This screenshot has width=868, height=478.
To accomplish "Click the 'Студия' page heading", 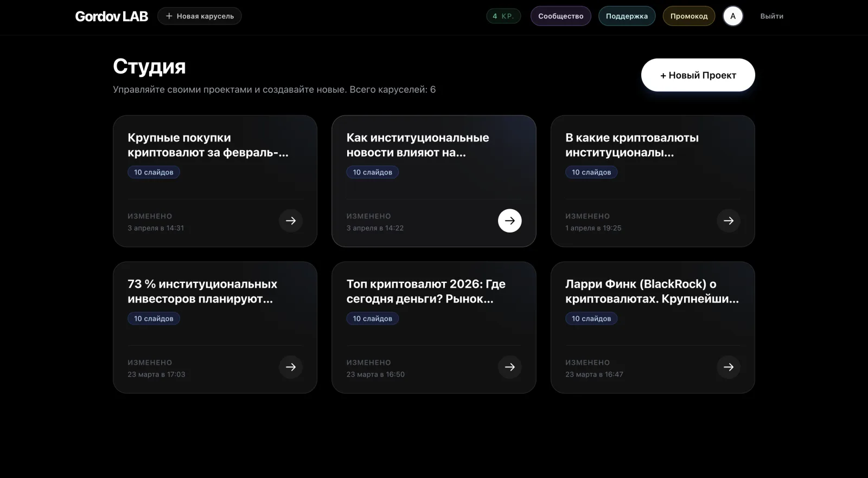I will pos(149,67).
